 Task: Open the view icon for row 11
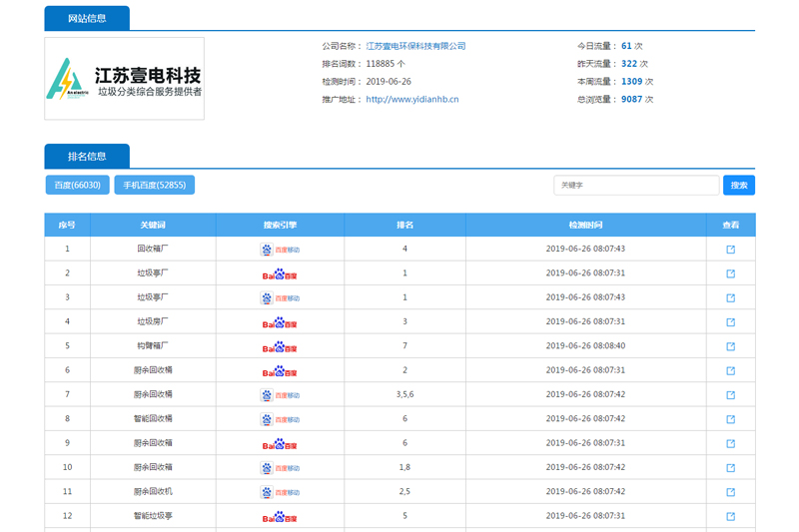(x=730, y=492)
